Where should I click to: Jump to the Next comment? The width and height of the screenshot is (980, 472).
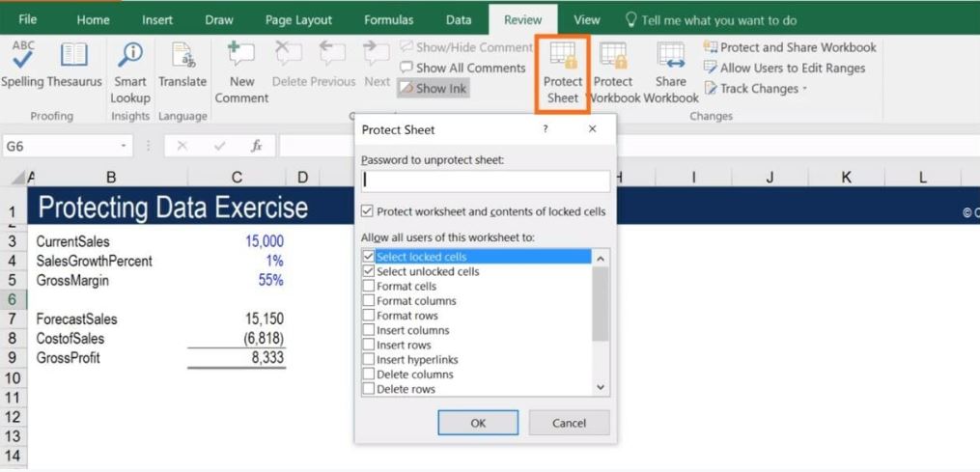[x=377, y=65]
